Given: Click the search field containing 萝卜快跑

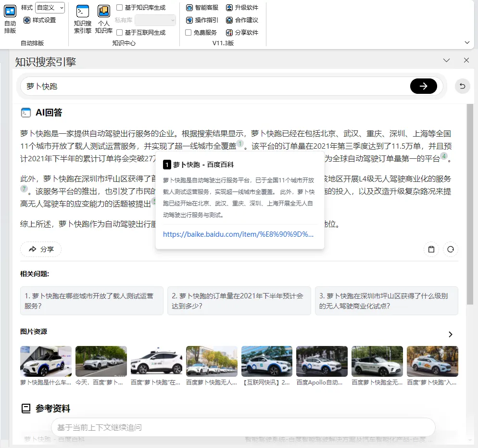Looking at the screenshot, I should click(x=214, y=86).
